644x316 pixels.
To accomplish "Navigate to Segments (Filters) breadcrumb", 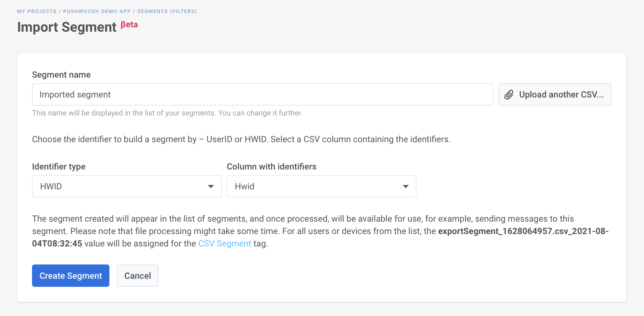I will click(x=167, y=11).
